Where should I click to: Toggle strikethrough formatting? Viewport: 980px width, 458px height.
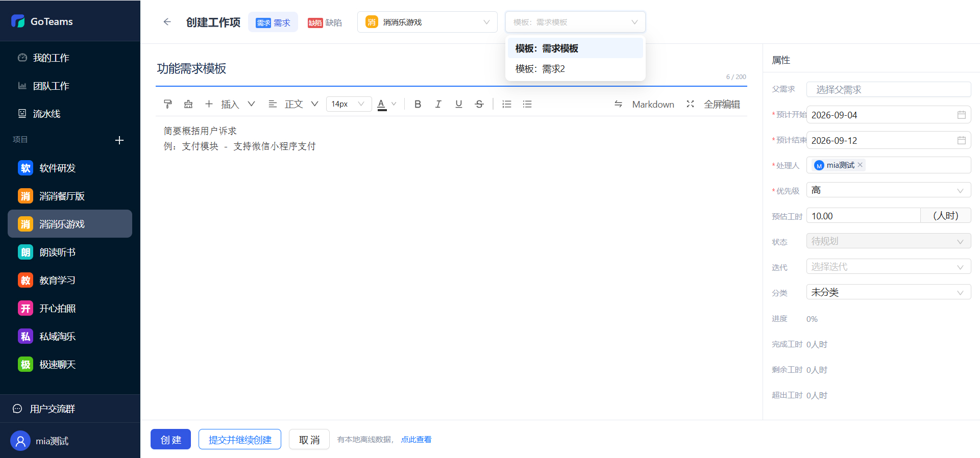click(x=479, y=104)
